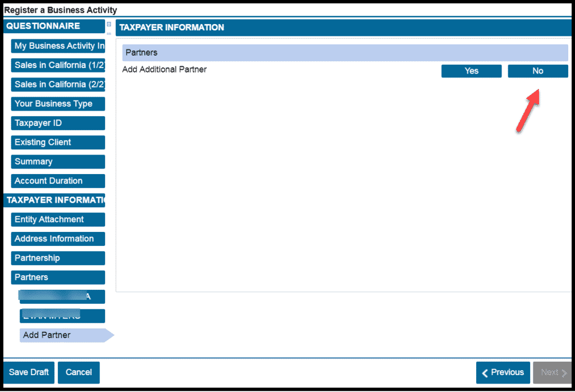This screenshot has height=392, width=575.
Task: Click the sidebar resize handle under collapse icon
Action: [x=109, y=33]
